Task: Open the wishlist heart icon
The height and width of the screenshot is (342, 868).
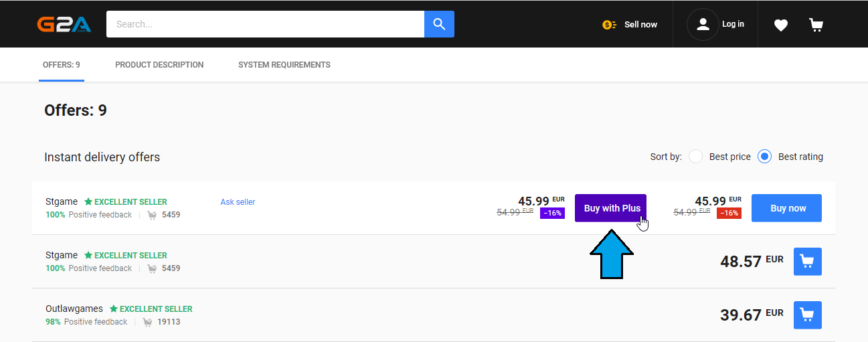Action: click(781, 25)
